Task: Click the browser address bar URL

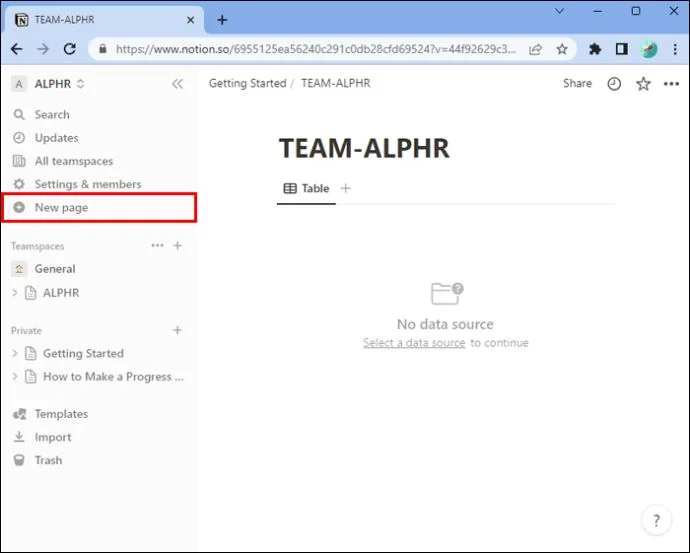Action: [x=316, y=49]
